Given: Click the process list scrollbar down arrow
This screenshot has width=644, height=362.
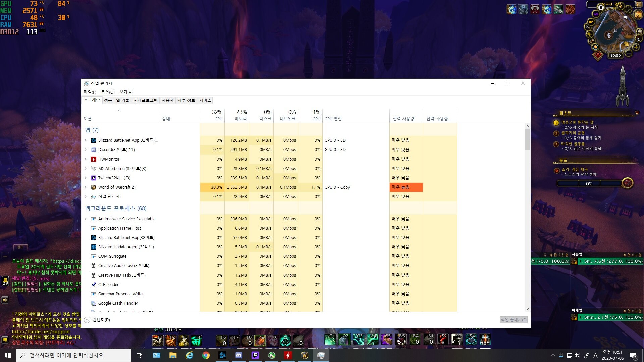Looking at the screenshot, I should [x=528, y=309].
